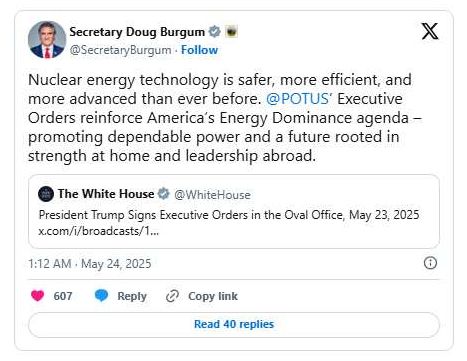This screenshot has height=361, width=467.
Task: Open The White House account name
Action: pos(106,194)
